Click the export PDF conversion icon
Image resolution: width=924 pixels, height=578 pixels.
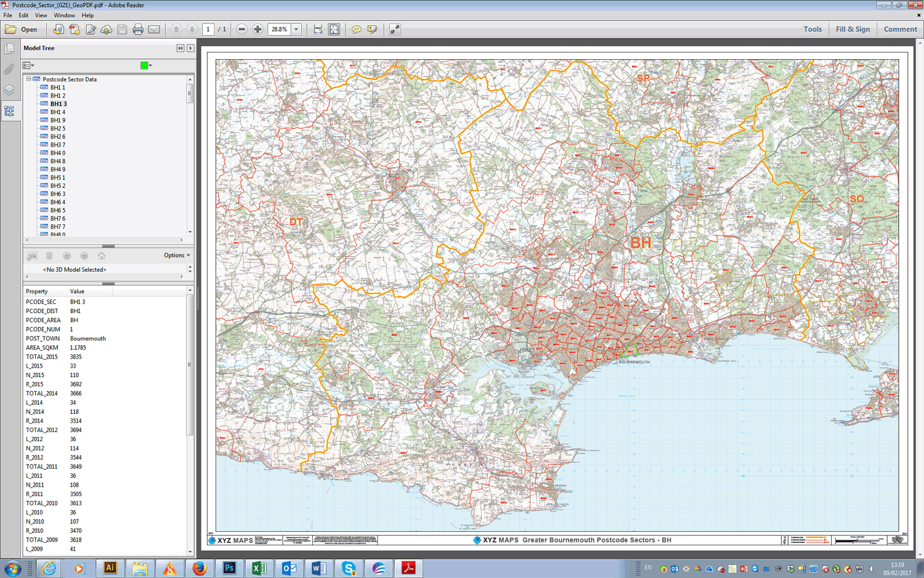[59, 29]
